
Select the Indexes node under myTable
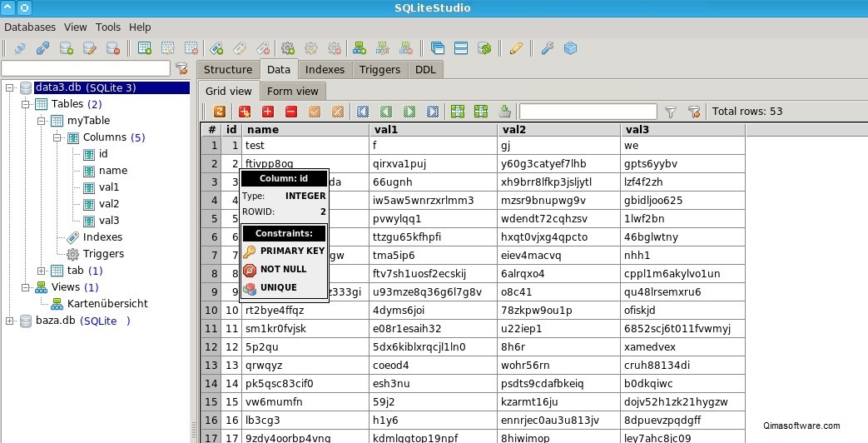pyautogui.click(x=103, y=237)
